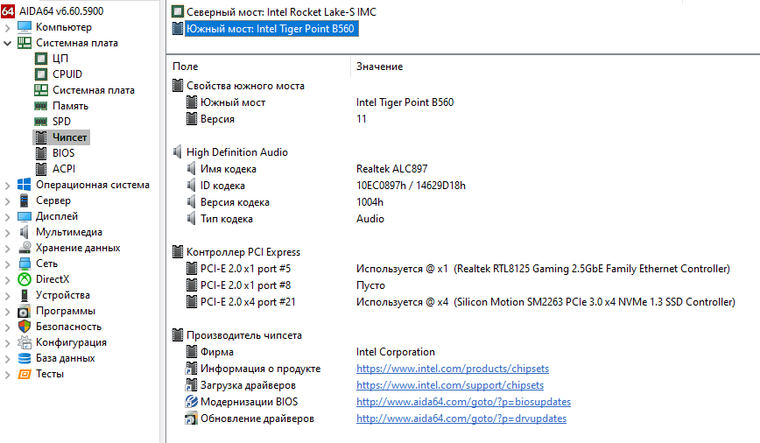Open the intel.com/products/chipsets link

pyautogui.click(x=452, y=368)
